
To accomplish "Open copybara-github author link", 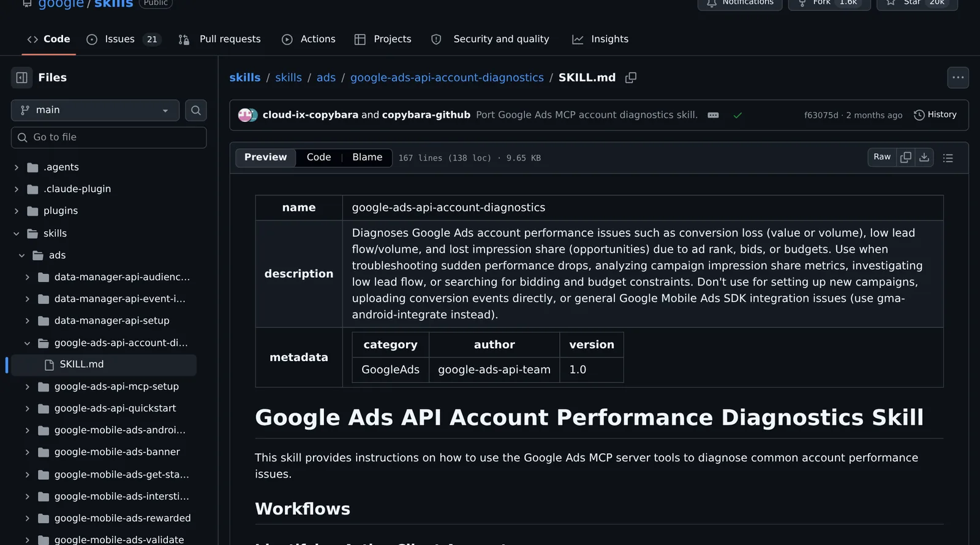I will tap(426, 115).
